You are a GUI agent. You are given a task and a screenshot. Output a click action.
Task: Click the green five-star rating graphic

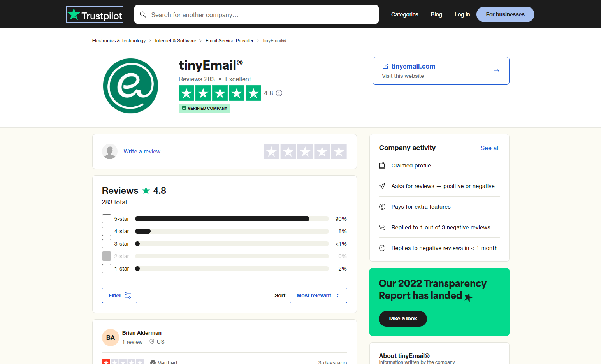220,93
